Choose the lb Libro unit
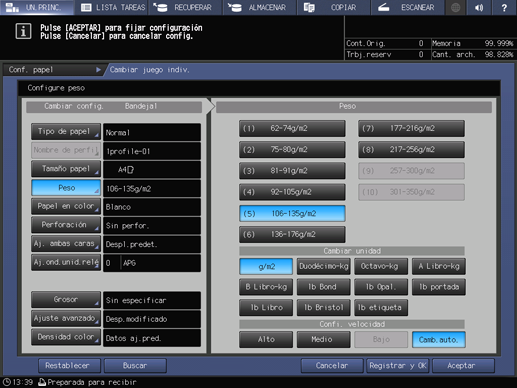Screen dimensions: 517x388 click(x=266, y=308)
